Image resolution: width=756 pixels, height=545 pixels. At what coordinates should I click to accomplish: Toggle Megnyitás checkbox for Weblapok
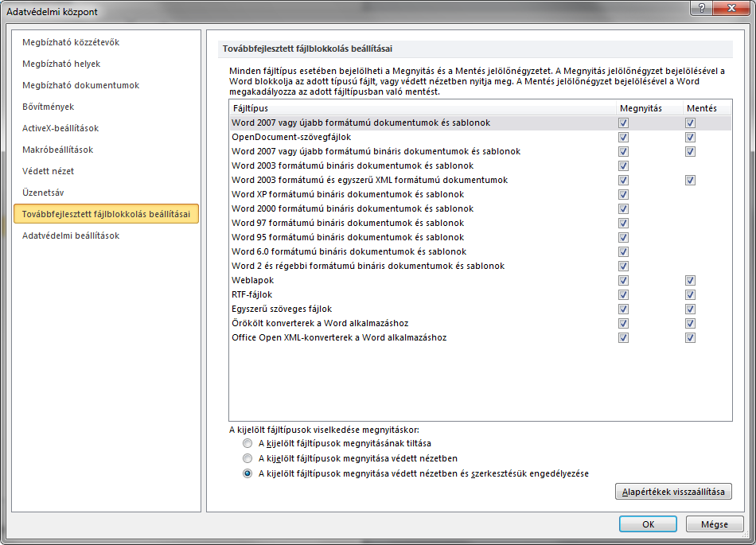pyautogui.click(x=623, y=280)
